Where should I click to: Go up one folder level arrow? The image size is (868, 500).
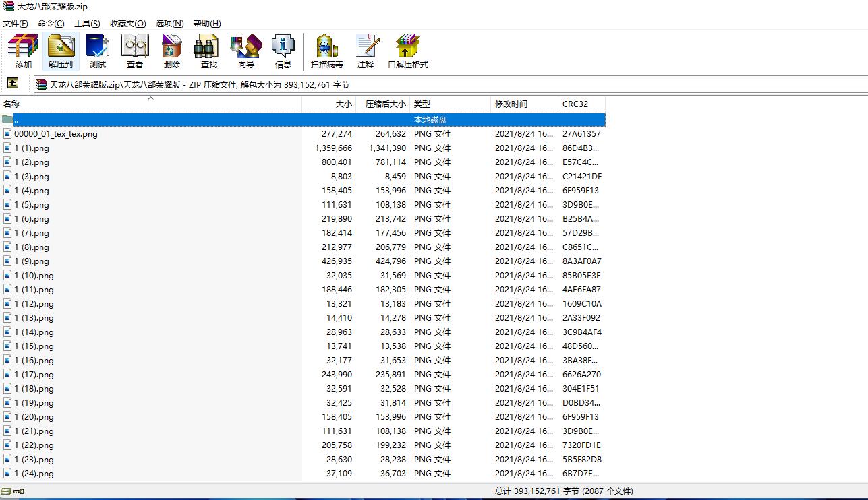[13, 84]
